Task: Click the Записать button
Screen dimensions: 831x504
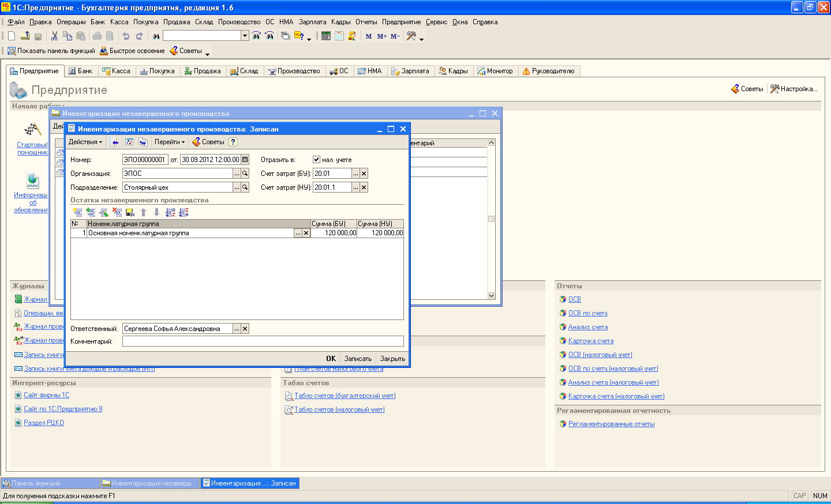Action: (x=358, y=359)
